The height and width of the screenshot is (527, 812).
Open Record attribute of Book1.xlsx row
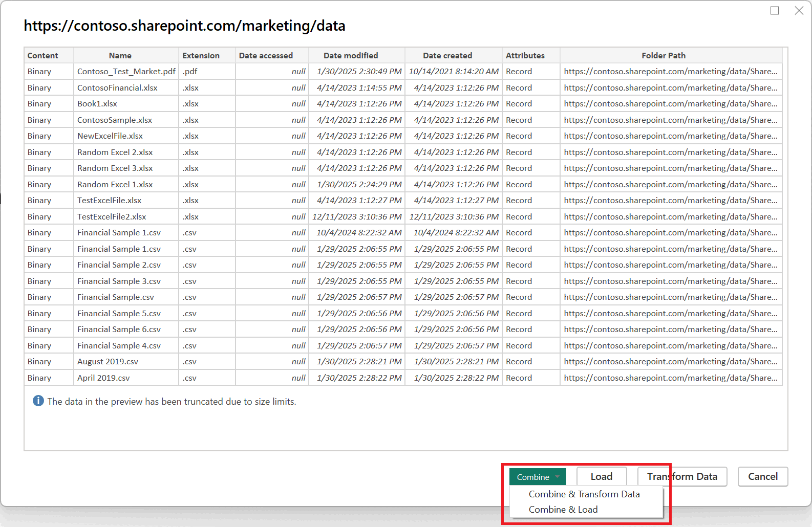point(519,104)
